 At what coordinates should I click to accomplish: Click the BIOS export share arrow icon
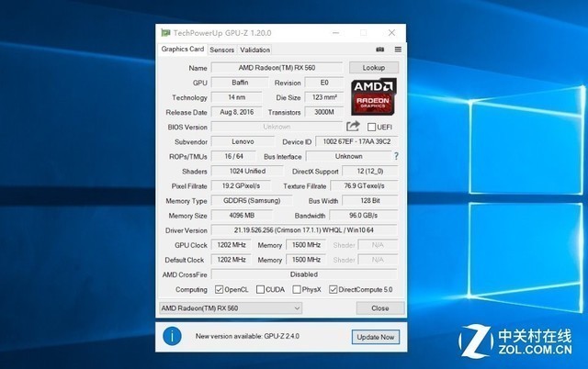pyautogui.click(x=353, y=127)
